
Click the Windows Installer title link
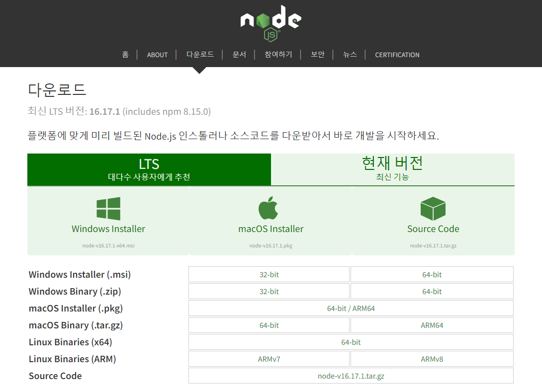coord(108,229)
